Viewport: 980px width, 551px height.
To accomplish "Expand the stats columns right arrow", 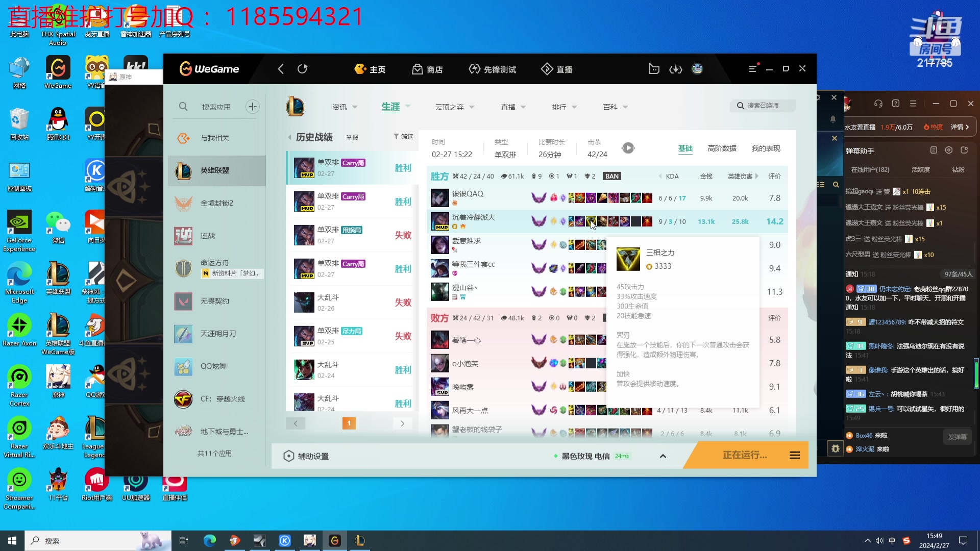I will 757,176.
